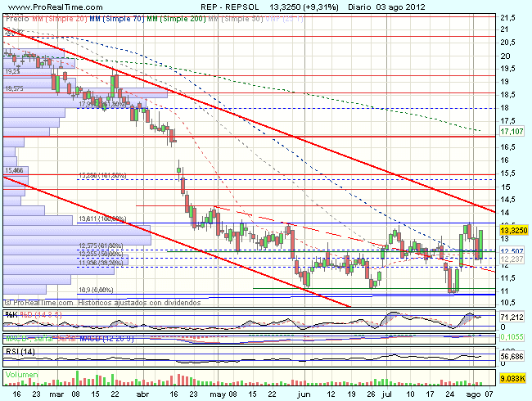Click the MACD (12 26 9) indicator label
The height and width of the screenshot is (401, 532).
tap(106, 339)
